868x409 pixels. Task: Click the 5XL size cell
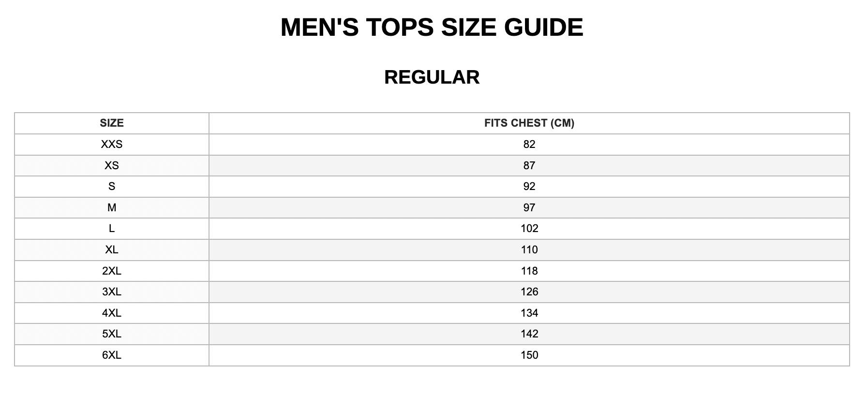click(112, 334)
